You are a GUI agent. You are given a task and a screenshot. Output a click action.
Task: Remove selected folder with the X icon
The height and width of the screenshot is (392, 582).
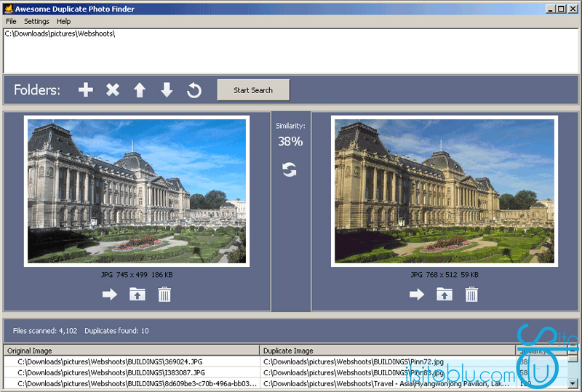[x=113, y=90]
